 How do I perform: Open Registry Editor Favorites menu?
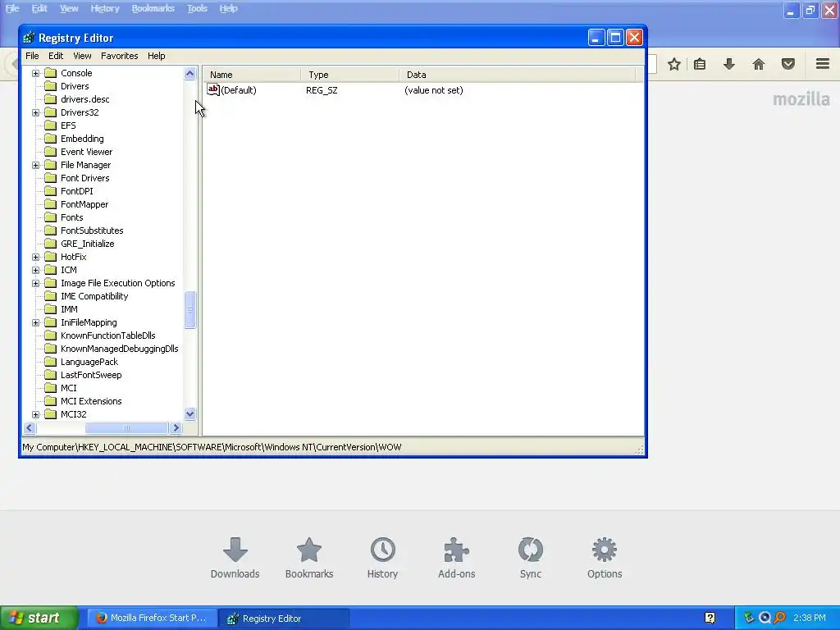tap(120, 56)
